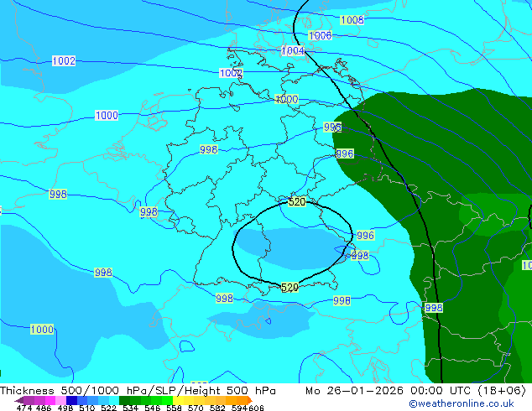532x411 pixels.
Task: Click the 1006 isobar label
Action: tap(320, 35)
